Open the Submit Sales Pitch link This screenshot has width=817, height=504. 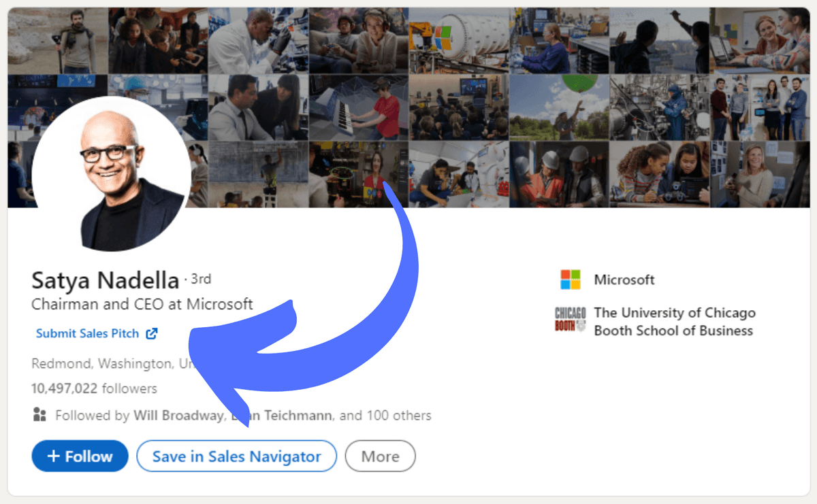pyautogui.click(x=87, y=333)
